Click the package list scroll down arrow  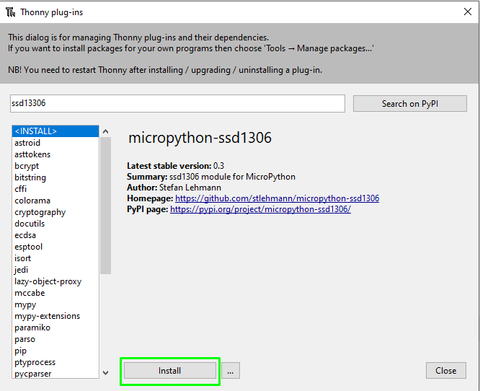[x=106, y=373]
